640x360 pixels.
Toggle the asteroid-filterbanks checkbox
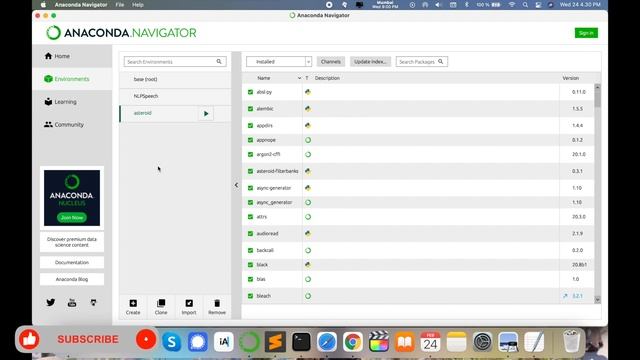tap(250, 171)
